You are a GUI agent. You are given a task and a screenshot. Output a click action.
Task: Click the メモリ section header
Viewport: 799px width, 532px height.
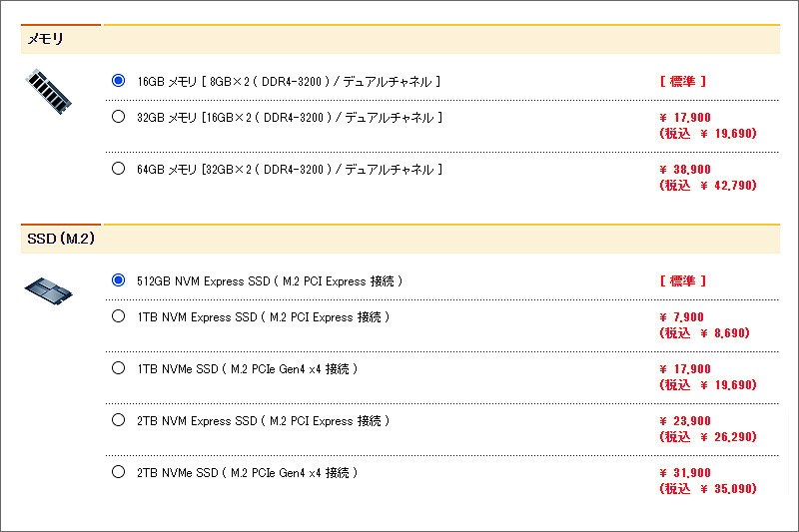(400, 39)
